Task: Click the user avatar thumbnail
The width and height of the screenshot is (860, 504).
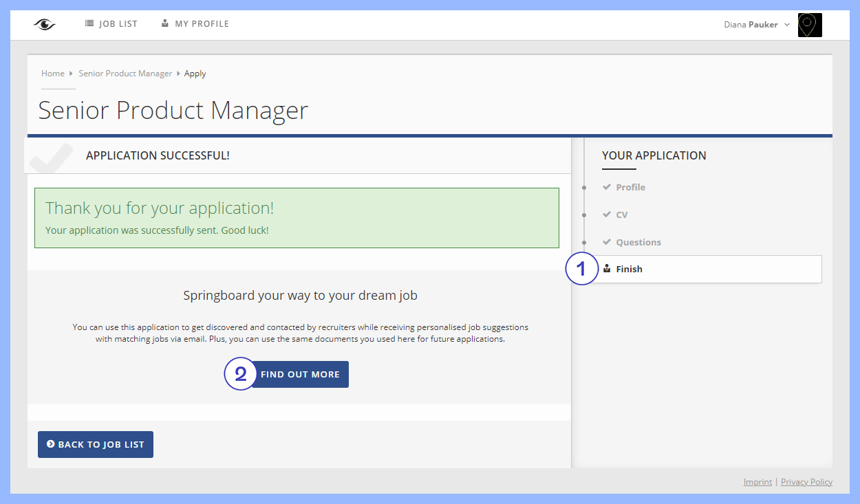Action: [x=810, y=25]
